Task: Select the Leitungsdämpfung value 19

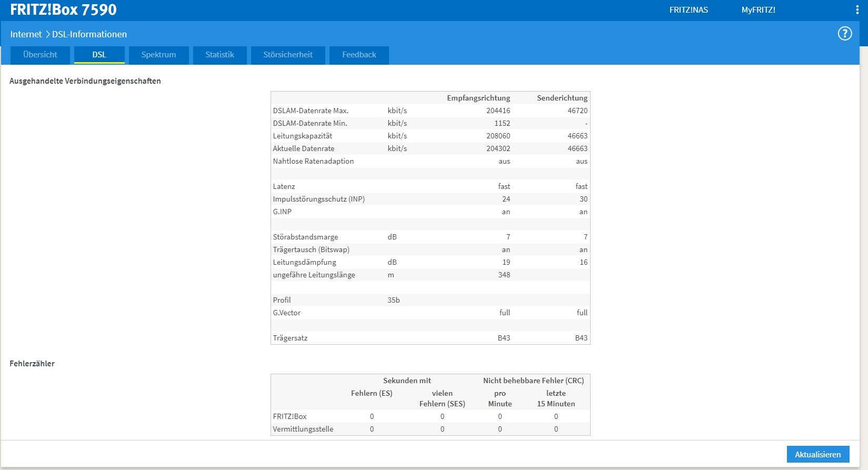Action: click(506, 262)
